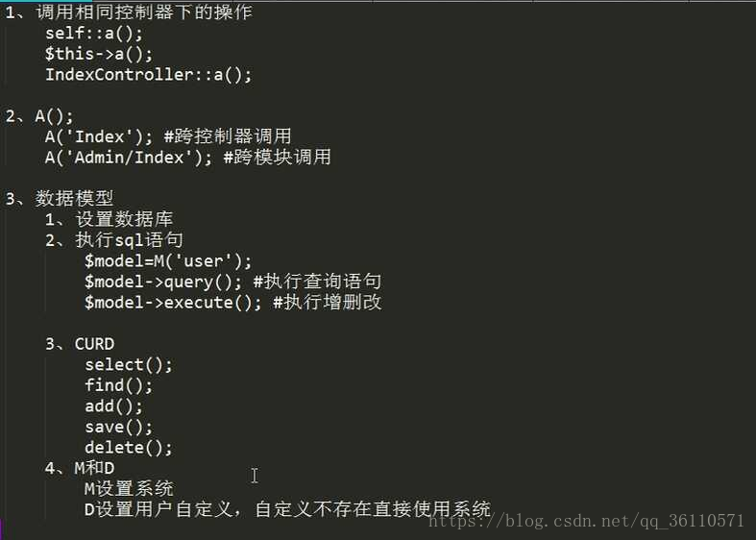
Task: Click the '数据模型' section heading
Action: [x=74, y=198]
